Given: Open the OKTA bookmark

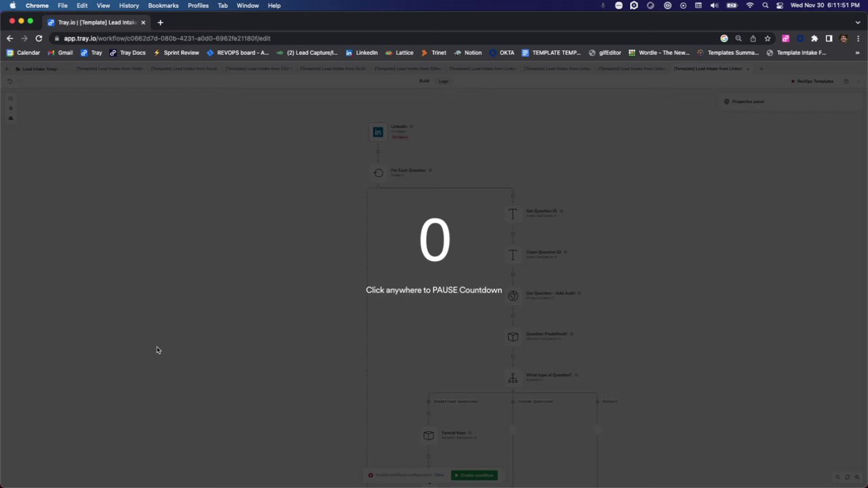Looking at the screenshot, I should pos(502,52).
